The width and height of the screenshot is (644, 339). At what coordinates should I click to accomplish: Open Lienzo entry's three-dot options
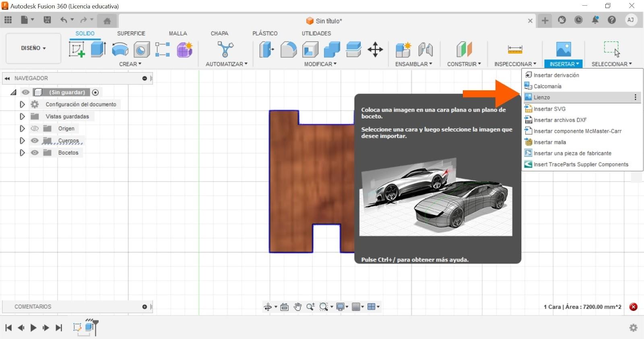pos(635,97)
